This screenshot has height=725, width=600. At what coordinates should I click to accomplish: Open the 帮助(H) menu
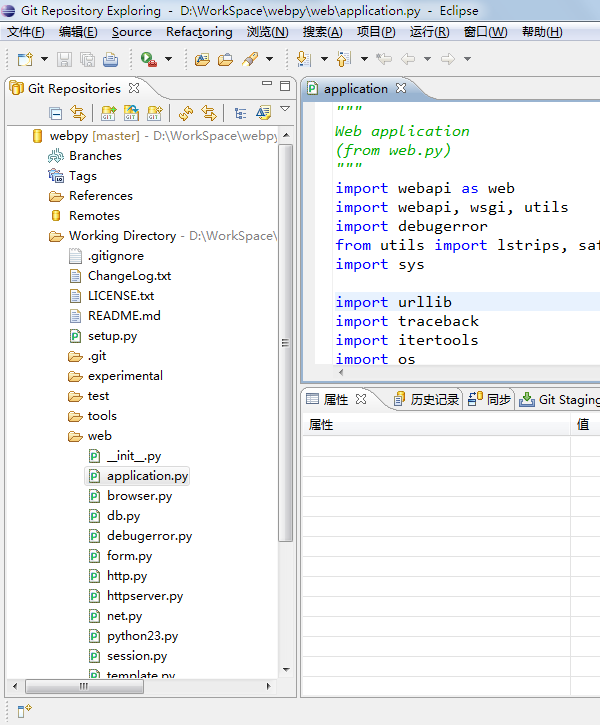coord(542,32)
